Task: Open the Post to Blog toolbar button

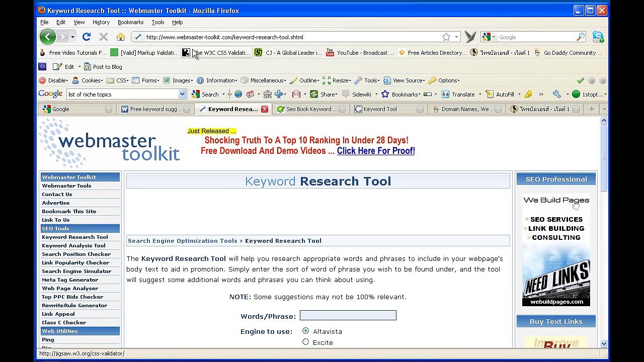Action: coord(103,66)
